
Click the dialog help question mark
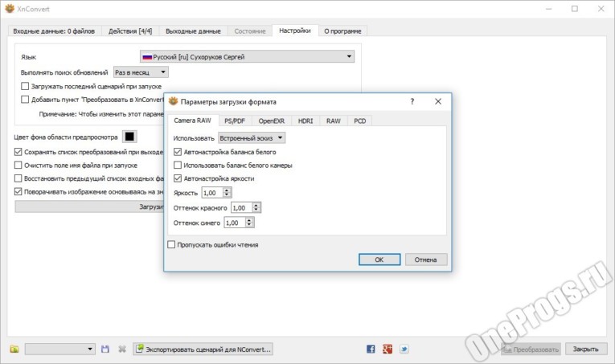(x=412, y=101)
